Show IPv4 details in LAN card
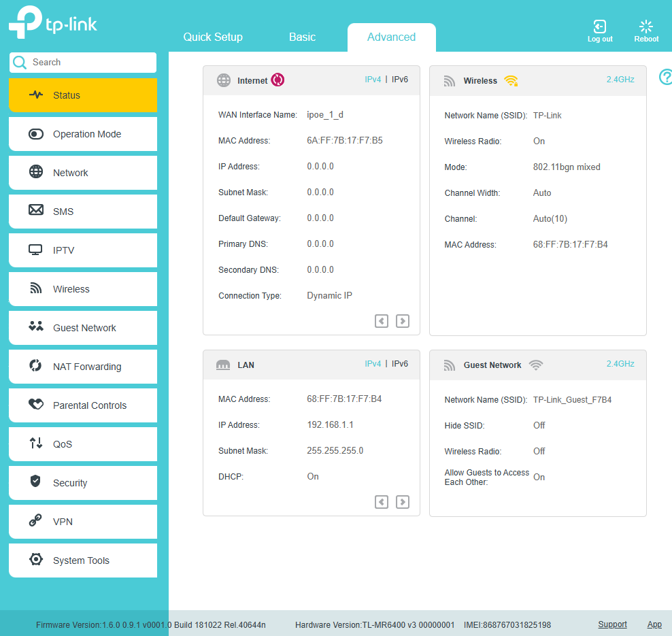This screenshot has height=636, width=672. pyautogui.click(x=373, y=363)
